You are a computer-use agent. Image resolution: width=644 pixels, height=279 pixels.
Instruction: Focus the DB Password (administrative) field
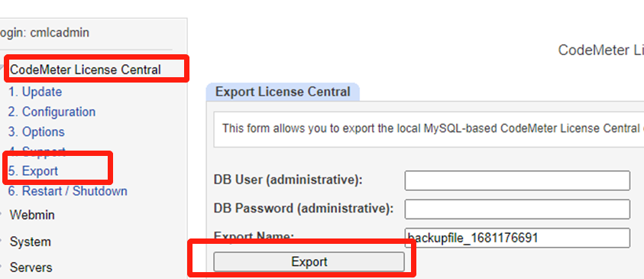point(517,209)
